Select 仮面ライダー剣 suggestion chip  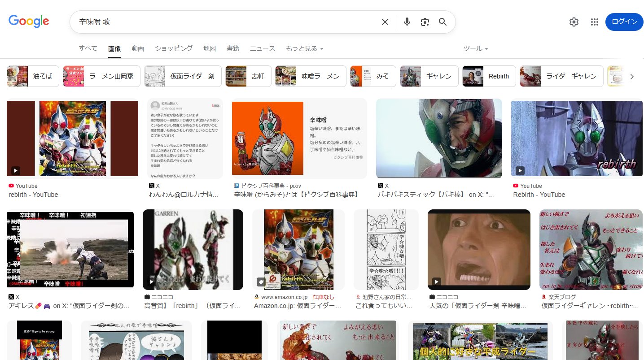tap(183, 76)
